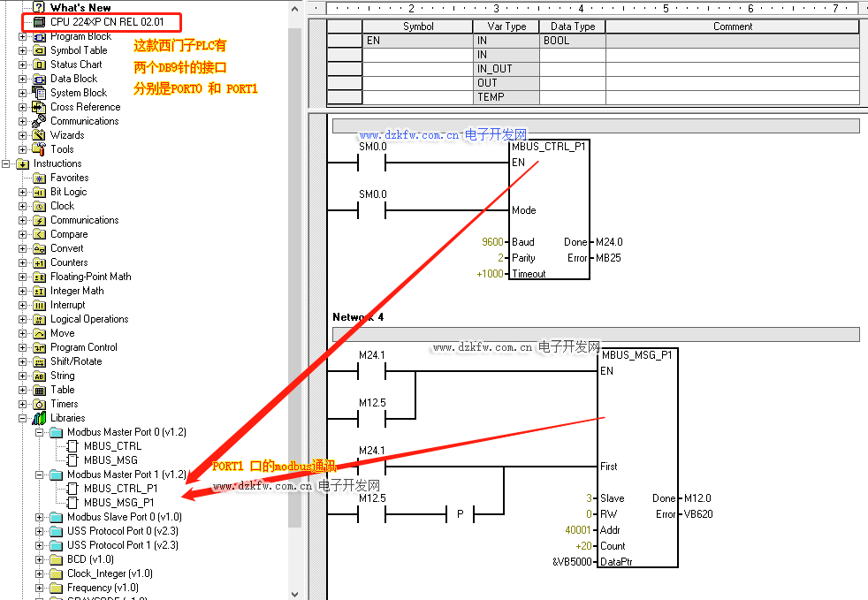Image resolution: width=868 pixels, height=600 pixels.
Task: Click the Floating-Point Math icon
Action: 39,277
